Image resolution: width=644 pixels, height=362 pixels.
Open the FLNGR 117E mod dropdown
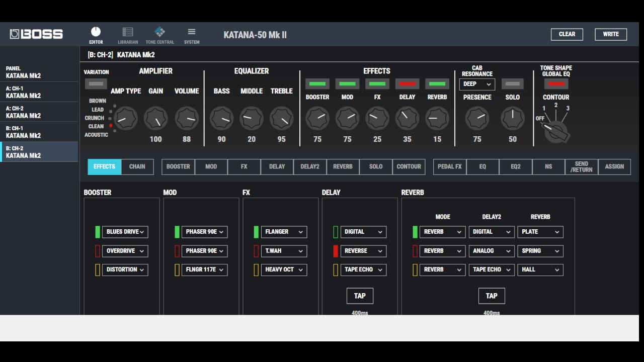[204, 269]
